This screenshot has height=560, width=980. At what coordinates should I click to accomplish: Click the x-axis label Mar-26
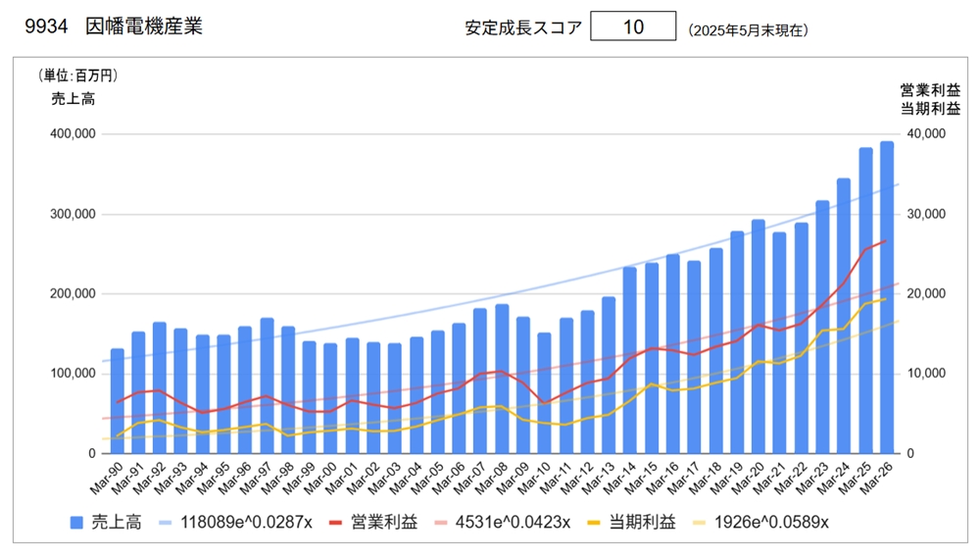tap(877, 478)
